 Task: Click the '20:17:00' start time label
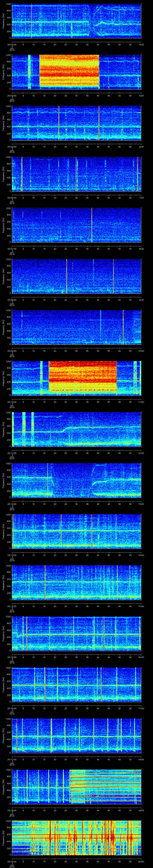click(12, 759)
